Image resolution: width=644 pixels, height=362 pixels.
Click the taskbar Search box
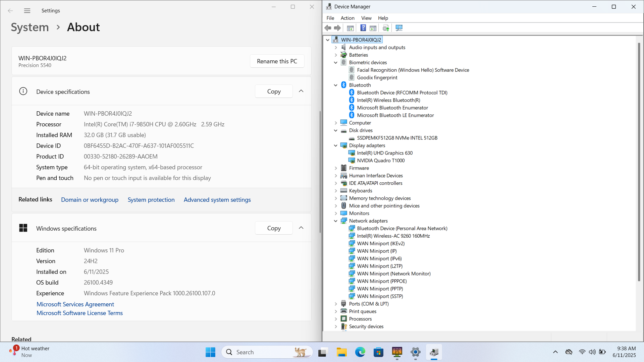point(267,352)
